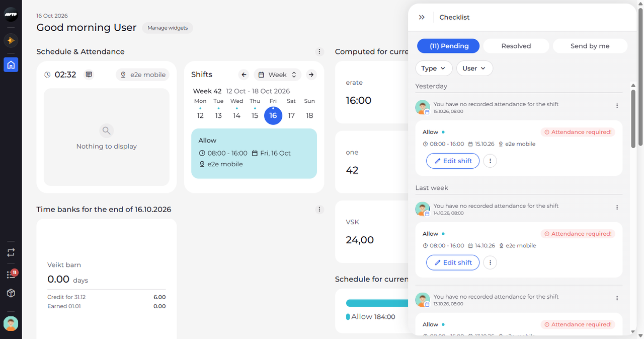Click Attendance required! badge for 15.10.26 shift
The image size is (644, 339).
(578, 132)
